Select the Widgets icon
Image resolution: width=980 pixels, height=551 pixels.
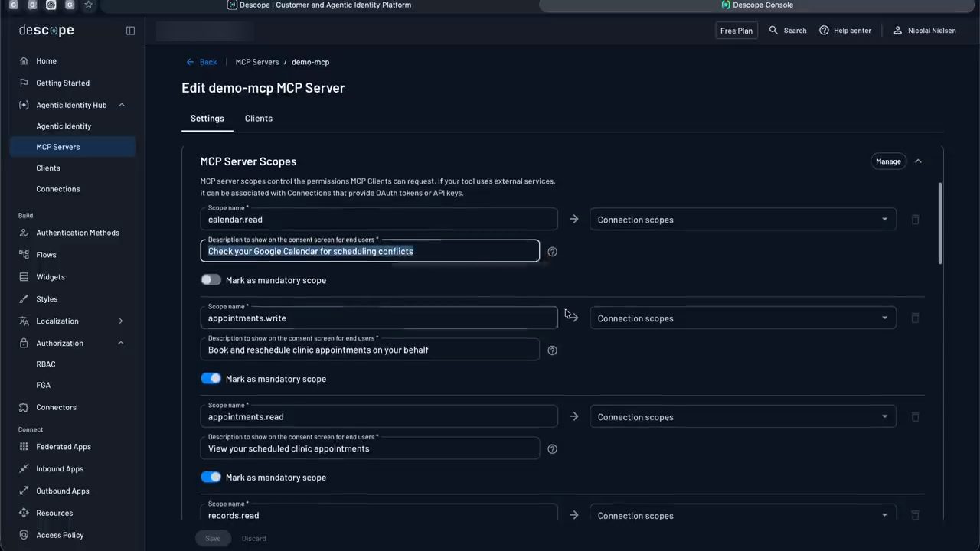(24, 277)
